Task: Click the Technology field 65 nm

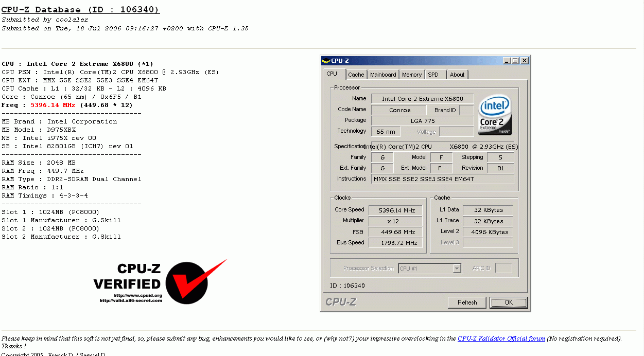Action: [386, 132]
